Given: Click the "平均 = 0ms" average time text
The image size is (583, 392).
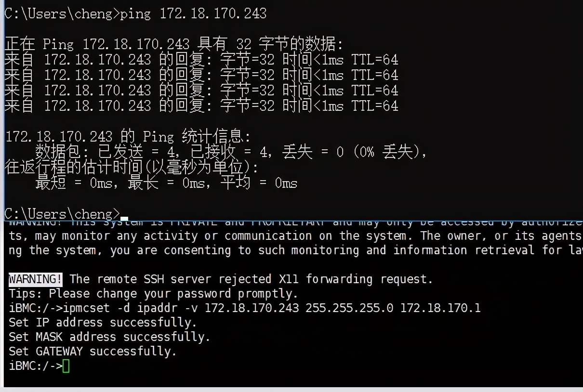Looking at the screenshot, I should click(x=259, y=183).
